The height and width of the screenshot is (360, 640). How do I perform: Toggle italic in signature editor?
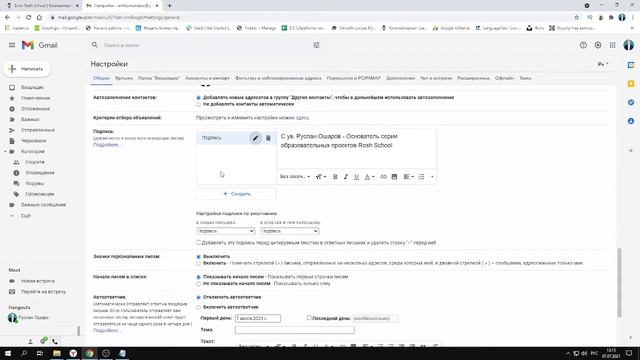[346, 176]
